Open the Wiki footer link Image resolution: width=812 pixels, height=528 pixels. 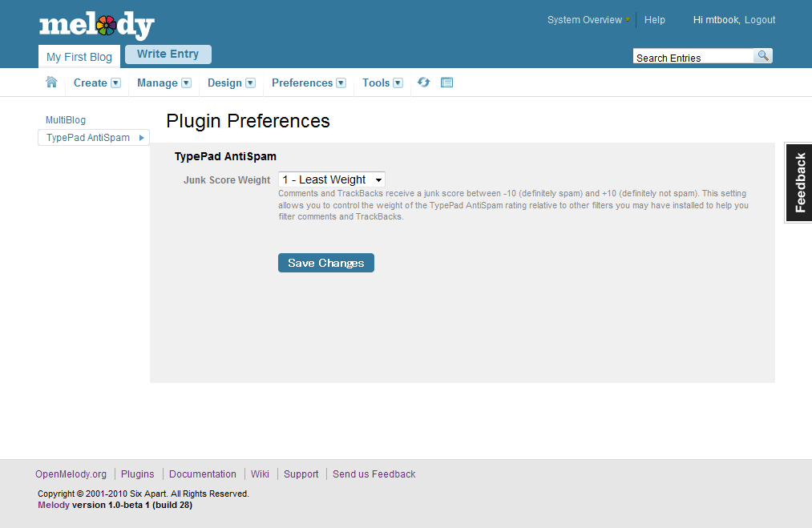[x=260, y=474]
